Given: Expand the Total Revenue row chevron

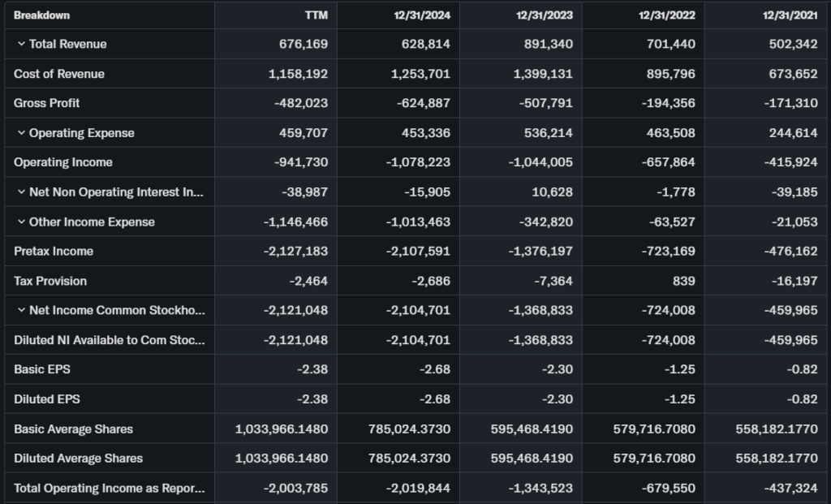Looking at the screenshot, I should coord(21,44).
